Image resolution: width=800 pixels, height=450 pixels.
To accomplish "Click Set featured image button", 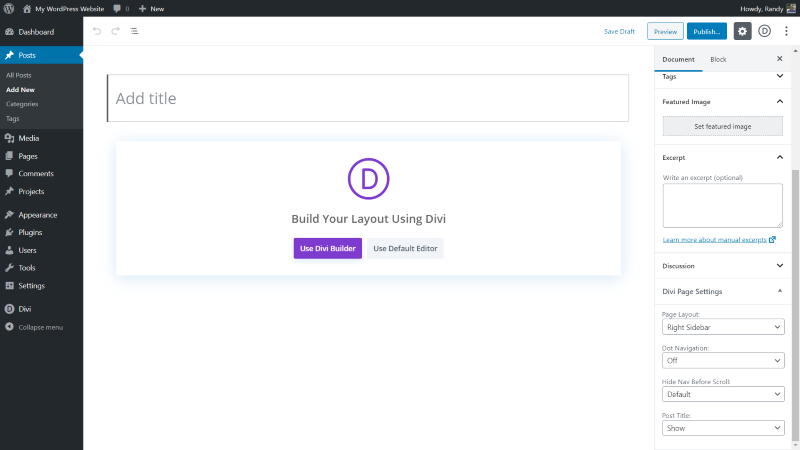I will (722, 126).
